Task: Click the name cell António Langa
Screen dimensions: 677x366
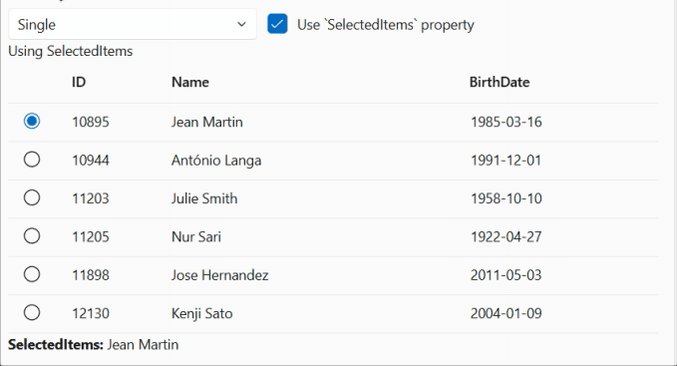Action: pyautogui.click(x=216, y=161)
